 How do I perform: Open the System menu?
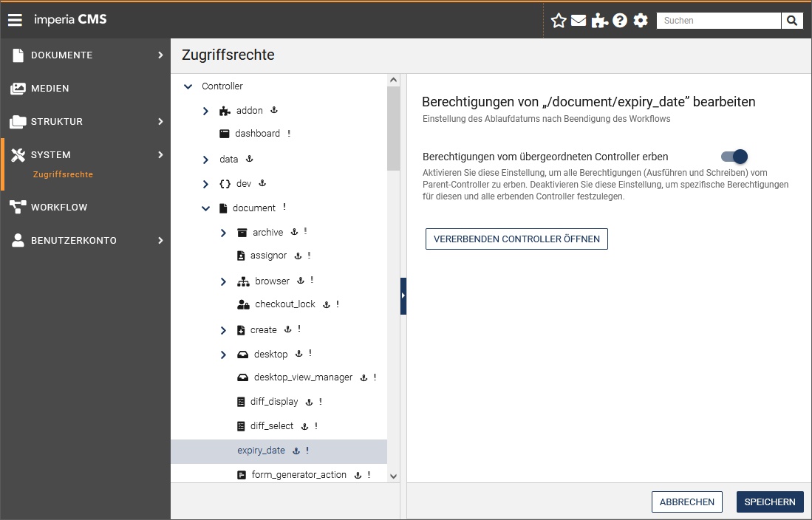86,155
